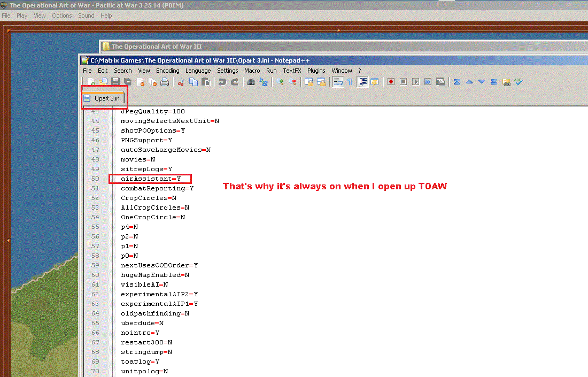Open TOAW game Play menu
The height and width of the screenshot is (377, 588).
(x=22, y=16)
